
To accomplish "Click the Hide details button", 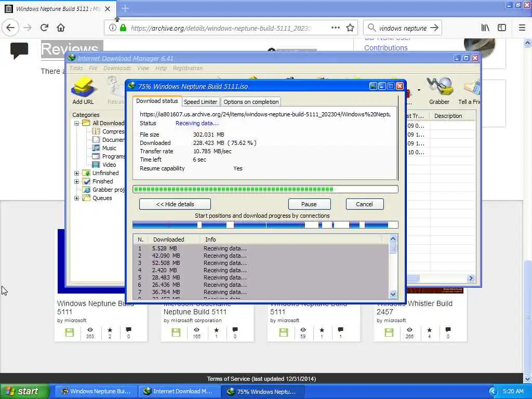I will click(175, 204).
